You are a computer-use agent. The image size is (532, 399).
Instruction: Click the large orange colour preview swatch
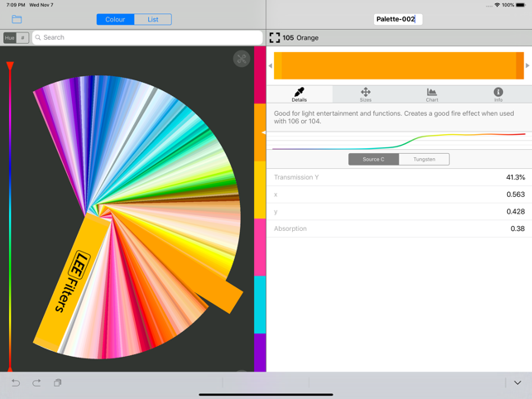click(x=399, y=65)
